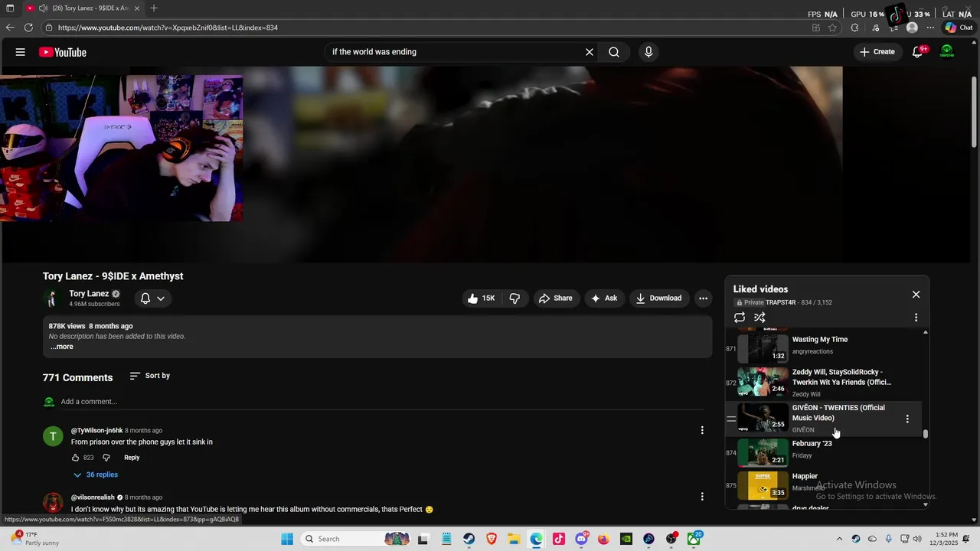Play Wasting My Time from playlist
The image size is (980, 551).
click(823, 348)
